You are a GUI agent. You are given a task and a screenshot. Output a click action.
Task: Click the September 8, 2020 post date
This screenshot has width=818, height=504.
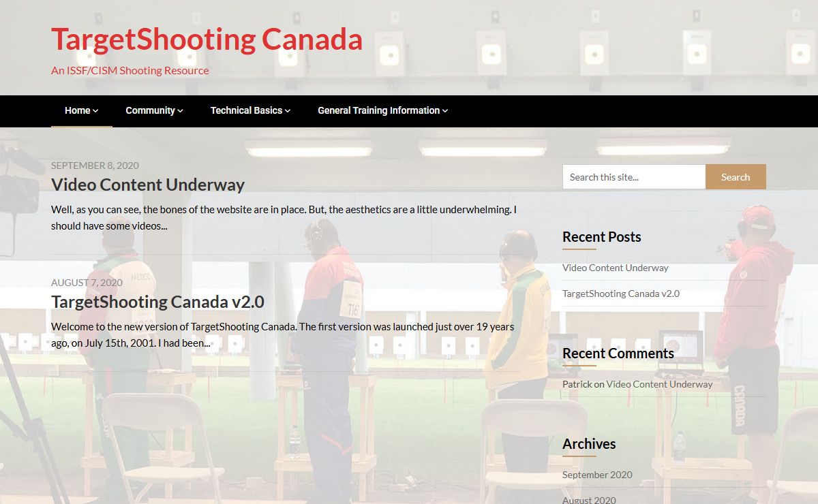tap(95, 166)
